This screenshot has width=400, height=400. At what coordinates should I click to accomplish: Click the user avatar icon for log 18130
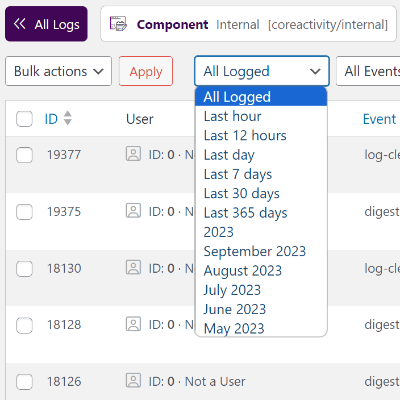coord(133,267)
